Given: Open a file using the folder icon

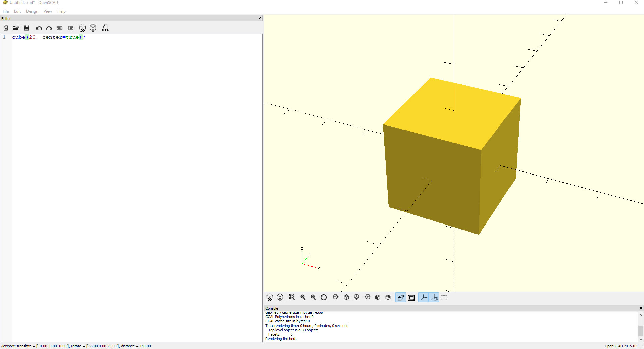Looking at the screenshot, I should coord(16,28).
